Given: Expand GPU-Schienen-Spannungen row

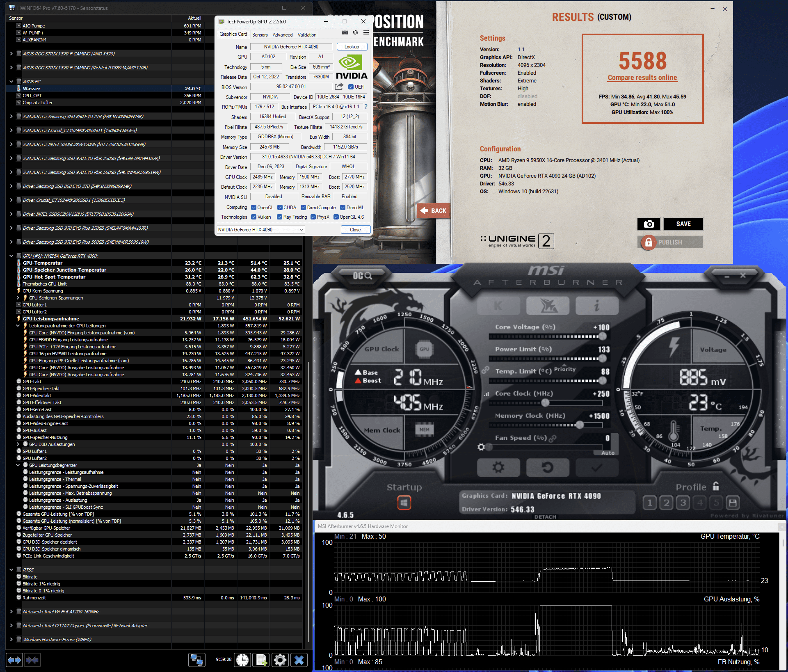Looking at the screenshot, I should click(x=18, y=298).
